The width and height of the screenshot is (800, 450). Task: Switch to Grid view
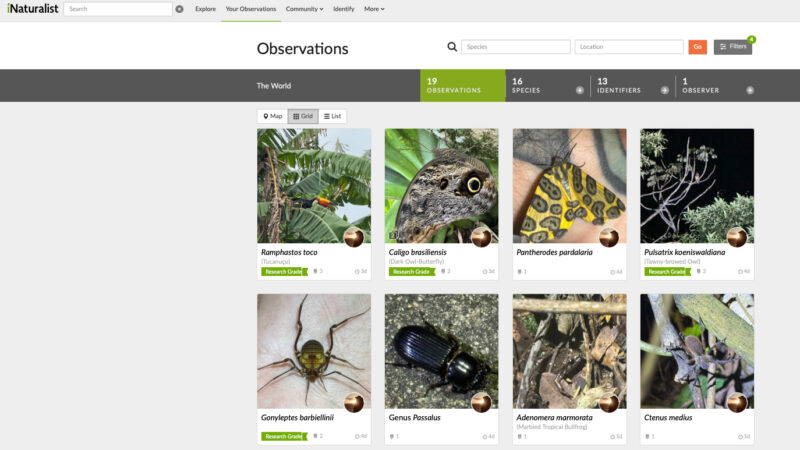(x=303, y=116)
